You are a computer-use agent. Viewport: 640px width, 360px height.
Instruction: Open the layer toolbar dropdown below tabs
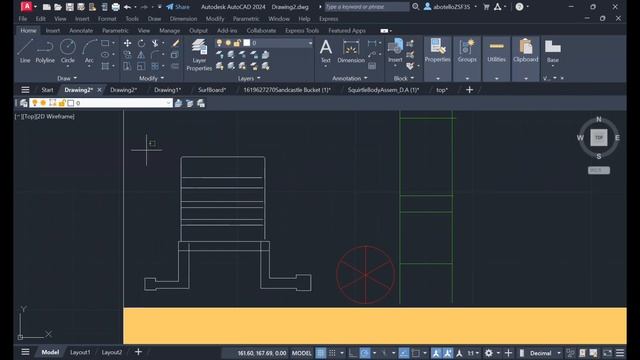point(169,103)
